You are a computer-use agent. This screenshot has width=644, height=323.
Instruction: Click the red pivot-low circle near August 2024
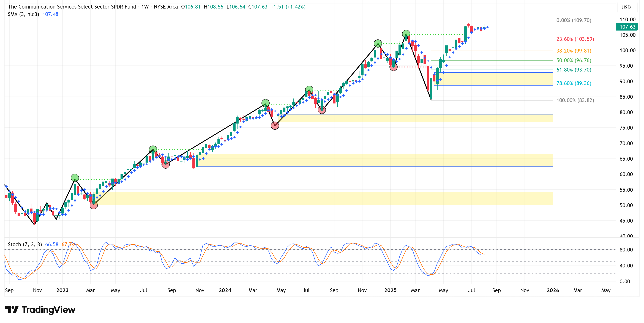tap(322, 110)
